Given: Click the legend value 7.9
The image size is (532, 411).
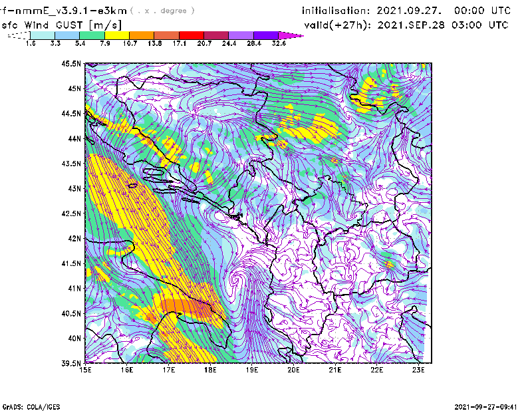Looking at the screenshot, I should point(105,43).
